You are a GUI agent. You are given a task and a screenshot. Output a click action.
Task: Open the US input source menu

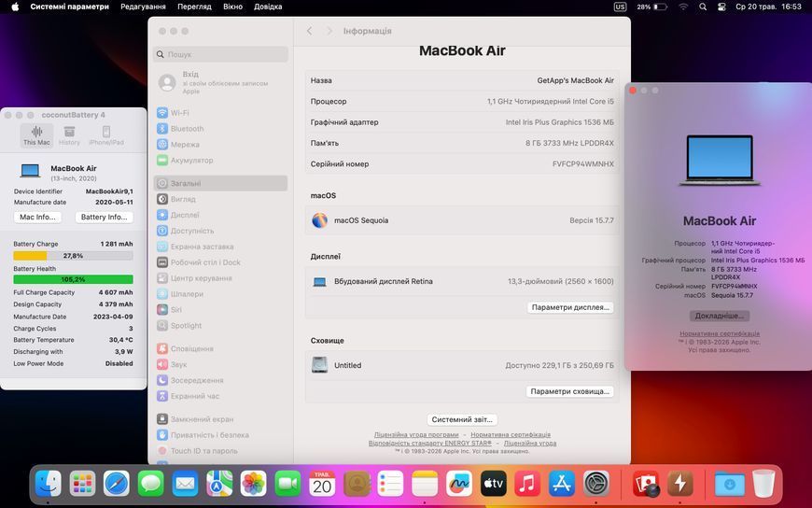click(x=620, y=7)
